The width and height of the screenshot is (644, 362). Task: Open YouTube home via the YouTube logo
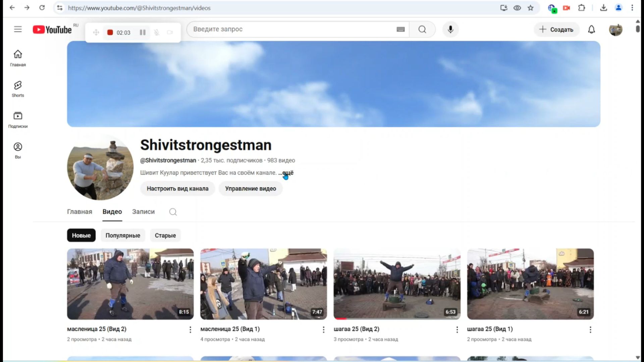52,30
